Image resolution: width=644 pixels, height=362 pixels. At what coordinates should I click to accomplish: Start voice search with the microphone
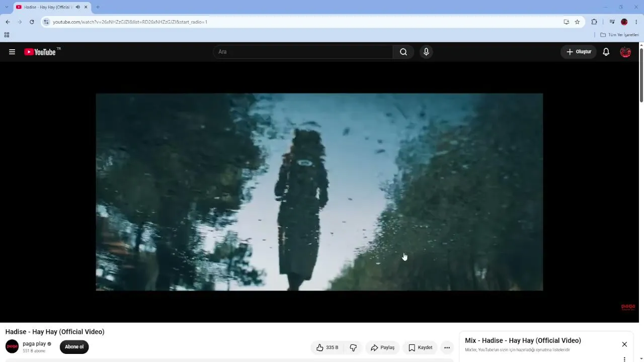pos(426,52)
